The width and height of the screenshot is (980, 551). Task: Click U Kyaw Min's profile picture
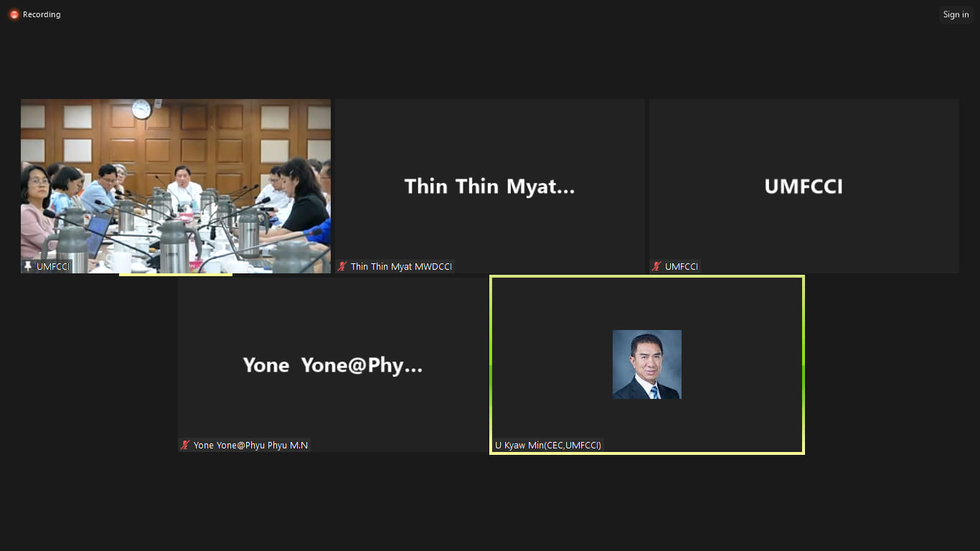[646, 364]
